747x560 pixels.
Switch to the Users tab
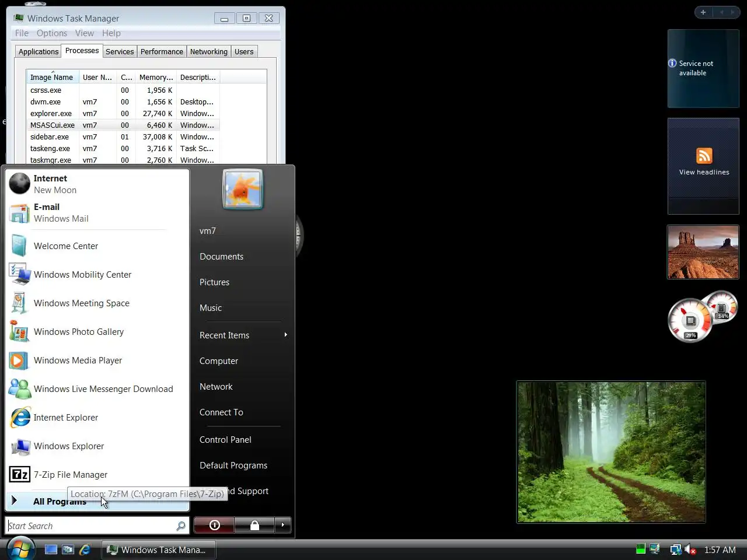point(244,51)
